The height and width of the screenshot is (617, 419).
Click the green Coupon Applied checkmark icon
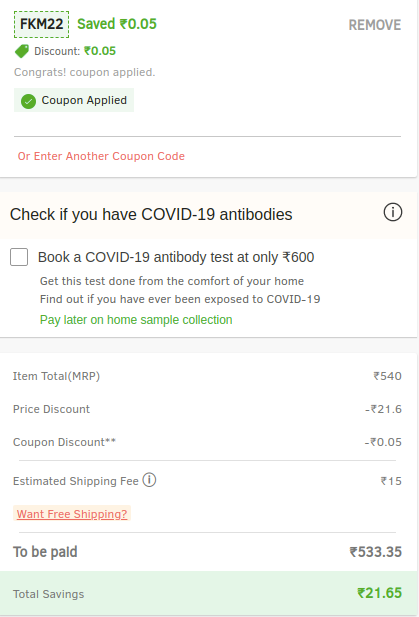click(28, 101)
